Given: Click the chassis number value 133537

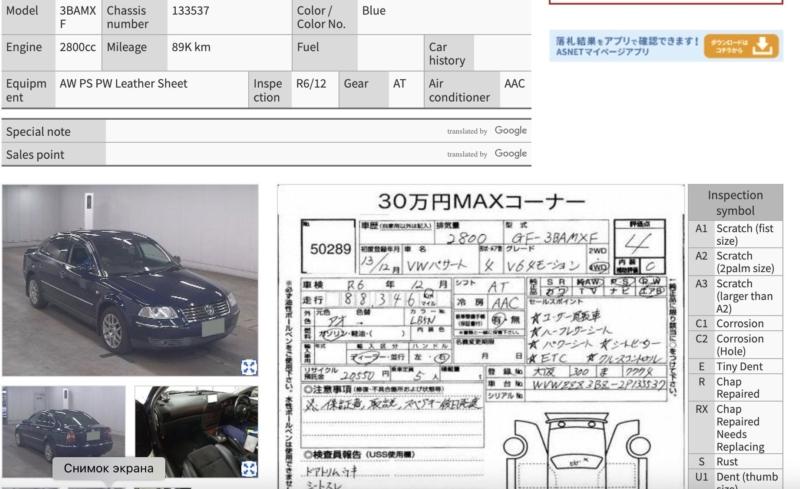Looking at the screenshot, I should [190, 11].
